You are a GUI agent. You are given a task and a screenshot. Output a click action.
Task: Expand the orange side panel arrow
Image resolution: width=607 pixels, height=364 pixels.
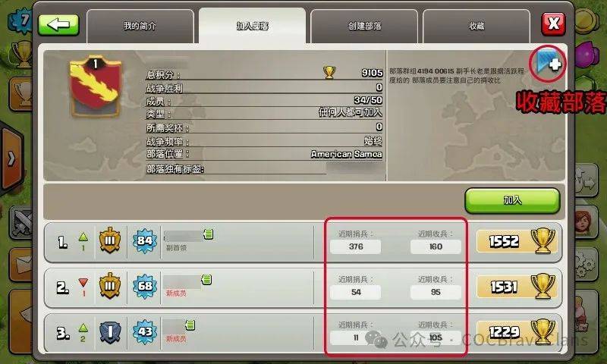[12, 158]
